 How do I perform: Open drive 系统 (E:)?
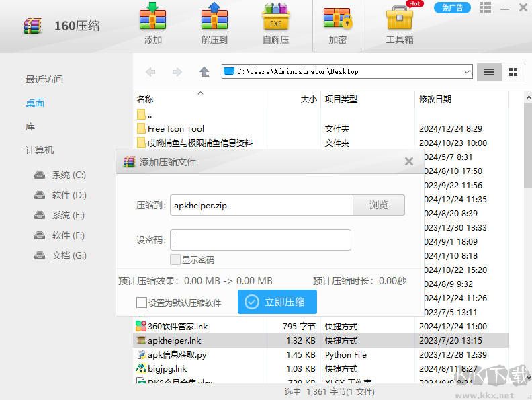59,215
